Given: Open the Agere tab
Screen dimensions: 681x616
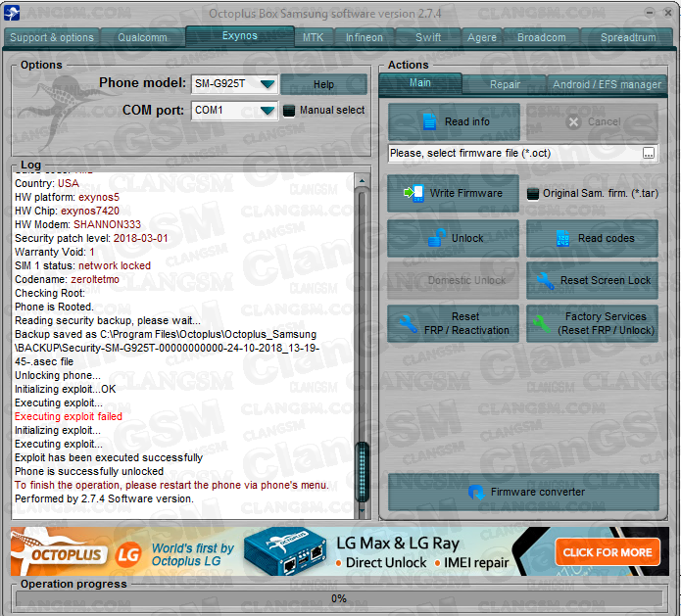Looking at the screenshot, I should (x=482, y=37).
